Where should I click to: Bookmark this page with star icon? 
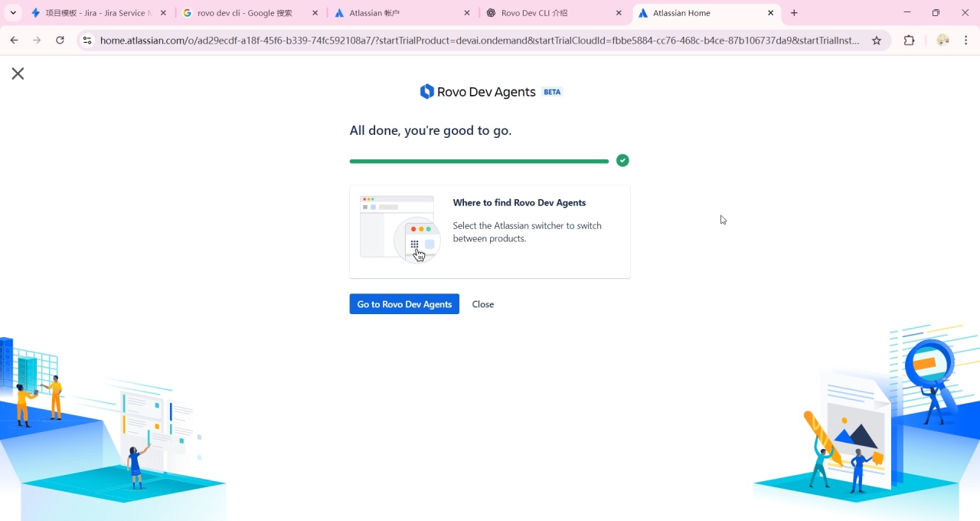[x=877, y=41]
